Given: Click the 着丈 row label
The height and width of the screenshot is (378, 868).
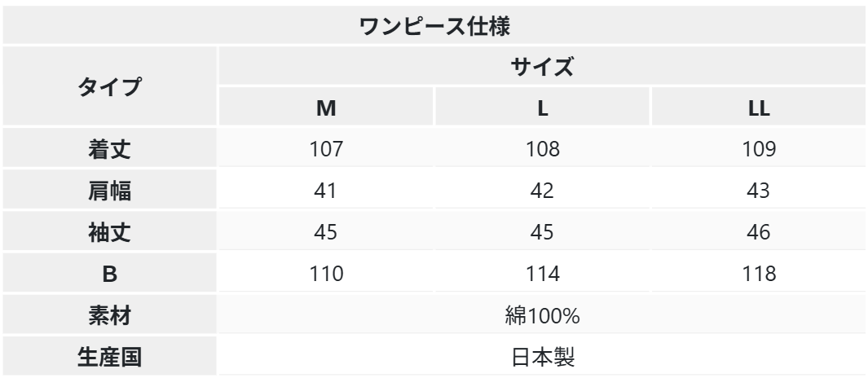Looking at the screenshot, I should (x=109, y=147).
